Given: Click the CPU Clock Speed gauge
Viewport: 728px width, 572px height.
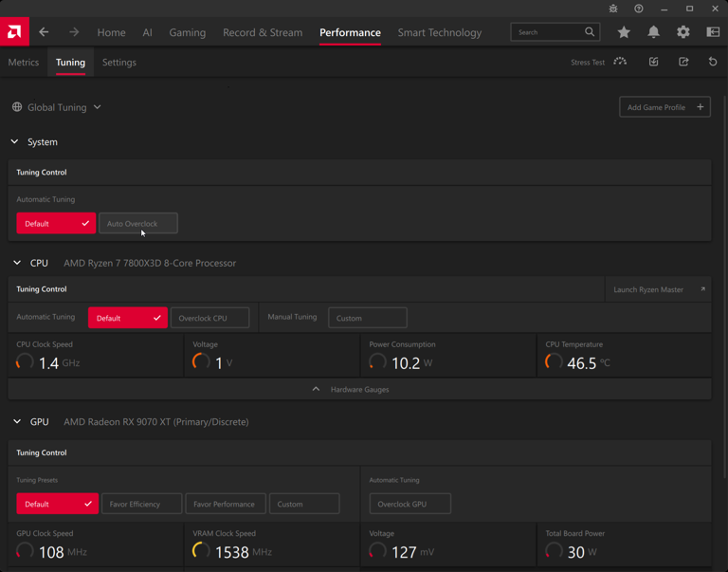Looking at the screenshot, I should point(25,362).
